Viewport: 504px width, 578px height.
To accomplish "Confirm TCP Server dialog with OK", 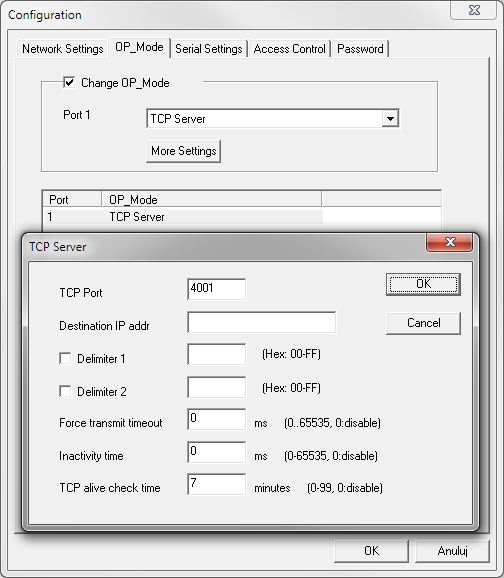I will [x=423, y=284].
